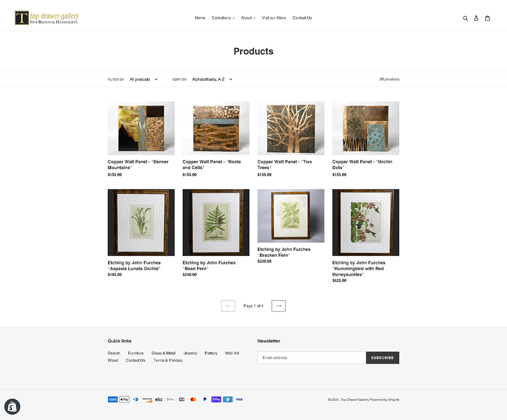The width and height of the screenshot is (507, 420).
Task: Focus the Email address field
Action: (x=312, y=358)
